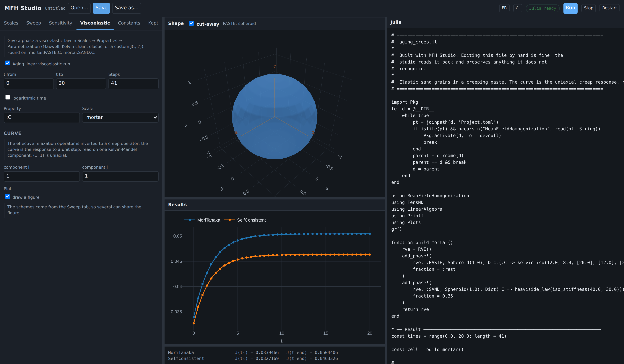The width and height of the screenshot is (624, 364).
Task: Open the Sensitivity tab
Action: tap(60, 23)
